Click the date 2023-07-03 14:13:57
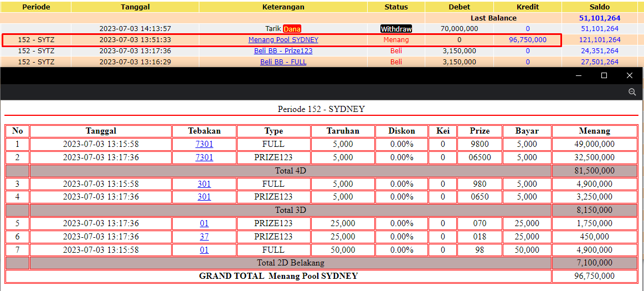644x291 pixels. [135, 29]
